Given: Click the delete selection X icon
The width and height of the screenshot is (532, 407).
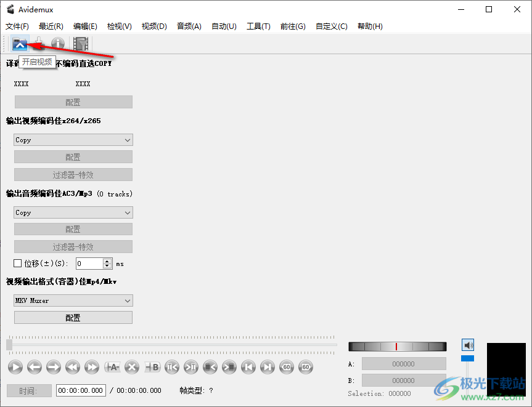Looking at the screenshot, I should coord(131,368).
